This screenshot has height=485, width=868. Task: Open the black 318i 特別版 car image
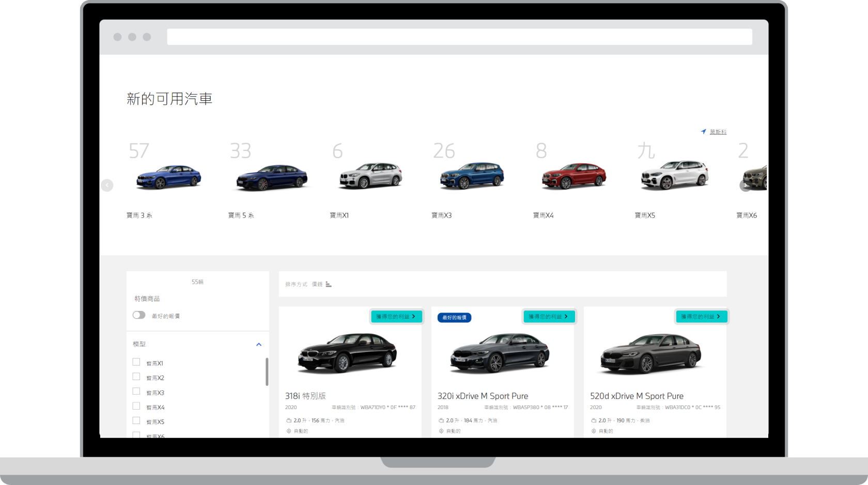click(347, 353)
